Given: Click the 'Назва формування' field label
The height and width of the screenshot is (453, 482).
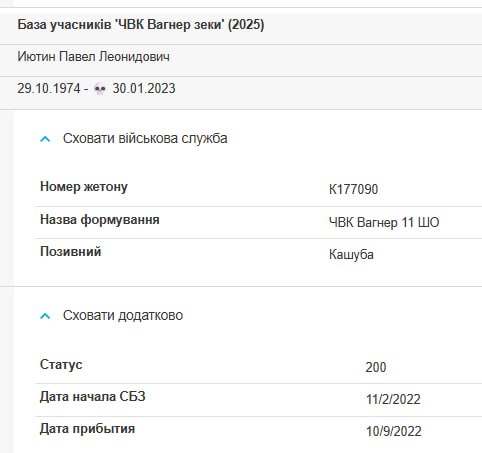Looking at the screenshot, I should 100,220.
